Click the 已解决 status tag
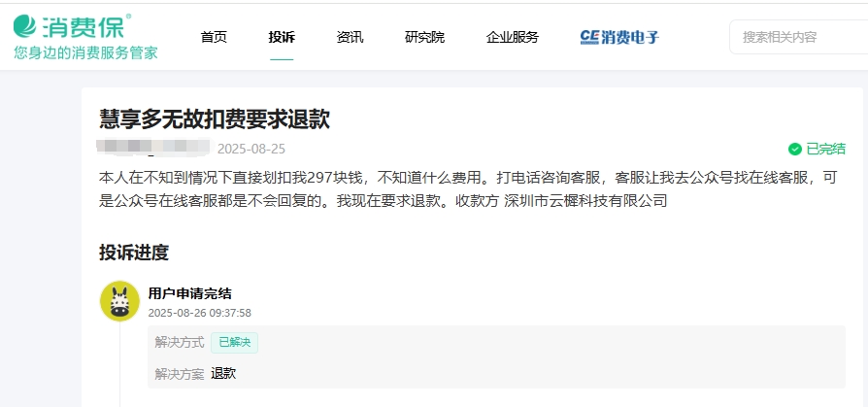Screen dimensions: 868x407 234,343
